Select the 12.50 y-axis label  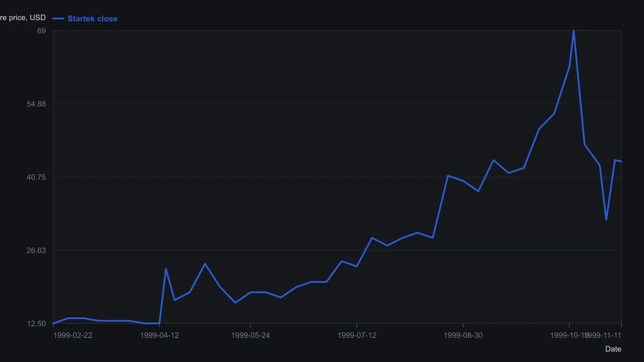36,324
